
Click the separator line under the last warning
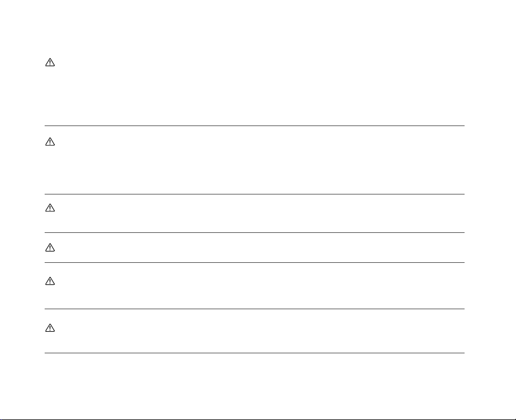pyautogui.click(x=254, y=353)
